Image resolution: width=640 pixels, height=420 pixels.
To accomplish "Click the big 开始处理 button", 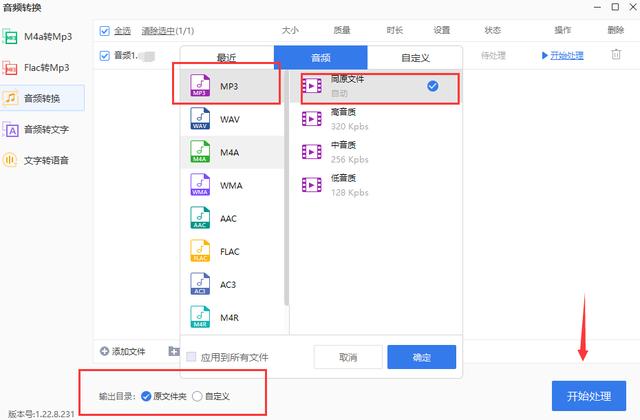I will click(x=589, y=396).
